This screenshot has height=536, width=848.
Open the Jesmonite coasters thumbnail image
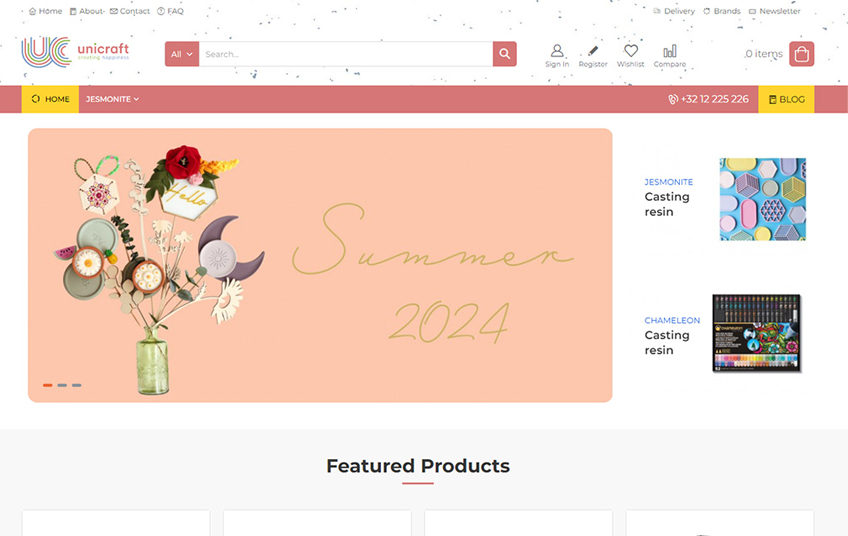pos(762,199)
